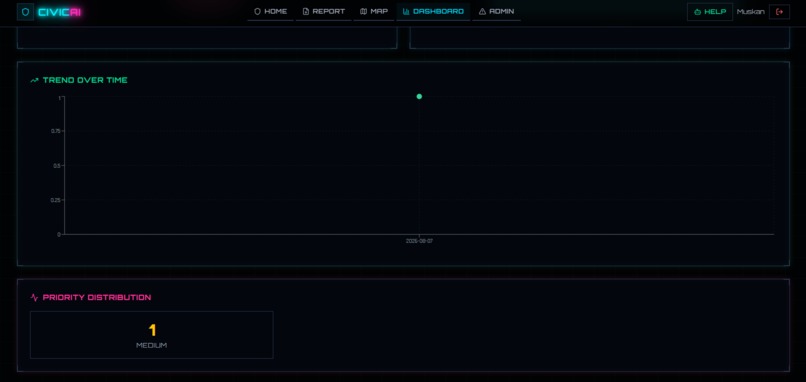
Task: Click the username Muskan
Action: [x=750, y=12]
